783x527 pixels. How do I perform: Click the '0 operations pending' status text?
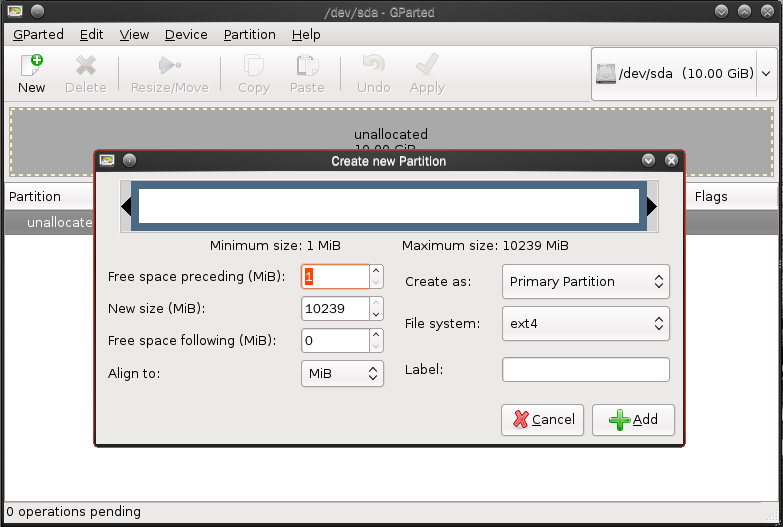(x=73, y=512)
